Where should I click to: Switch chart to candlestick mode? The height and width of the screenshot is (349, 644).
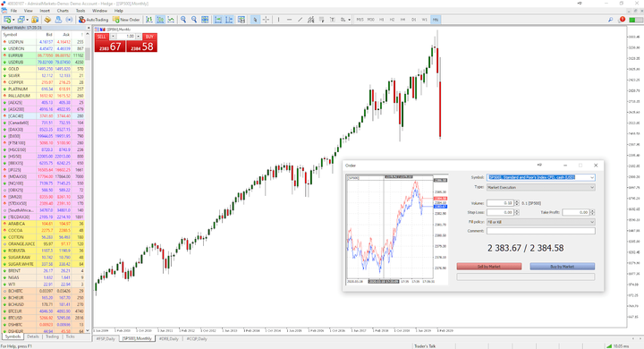[160, 20]
